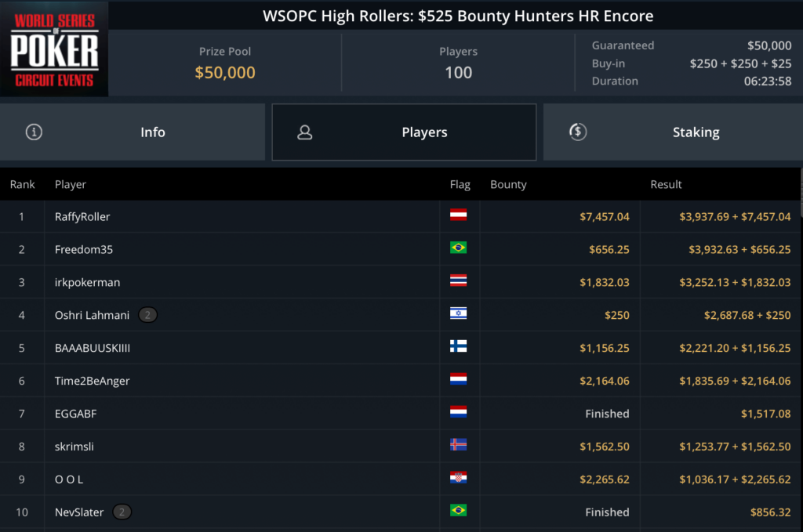
Task: Click the Brazil flag beside Freedom35
Action: click(x=458, y=248)
